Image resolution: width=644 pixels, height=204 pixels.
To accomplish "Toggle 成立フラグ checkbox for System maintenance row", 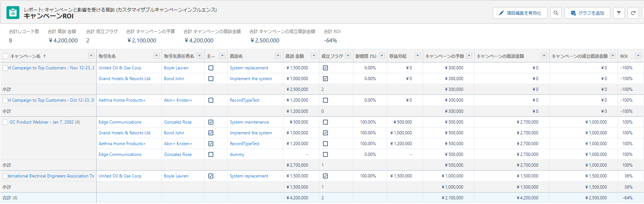I will pyautogui.click(x=325, y=122).
